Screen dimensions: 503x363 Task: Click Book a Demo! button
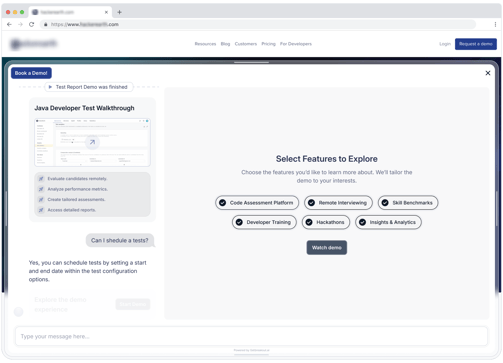31,73
